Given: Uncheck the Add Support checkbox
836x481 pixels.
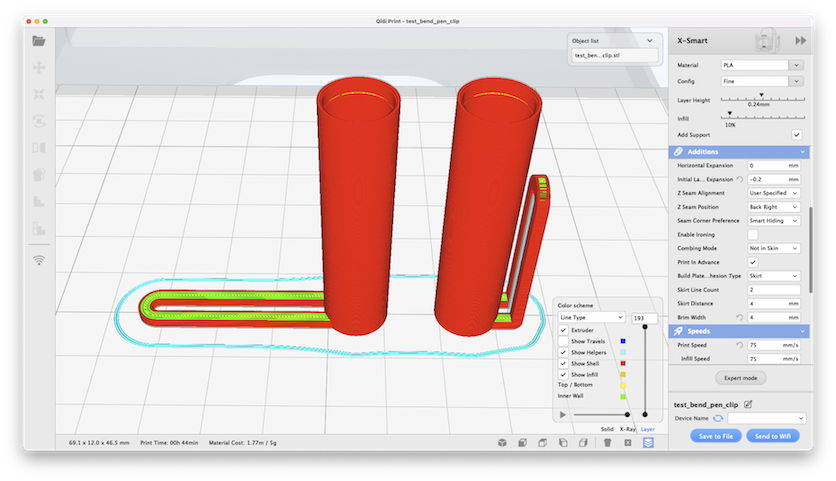Looking at the screenshot, I should 797,134.
